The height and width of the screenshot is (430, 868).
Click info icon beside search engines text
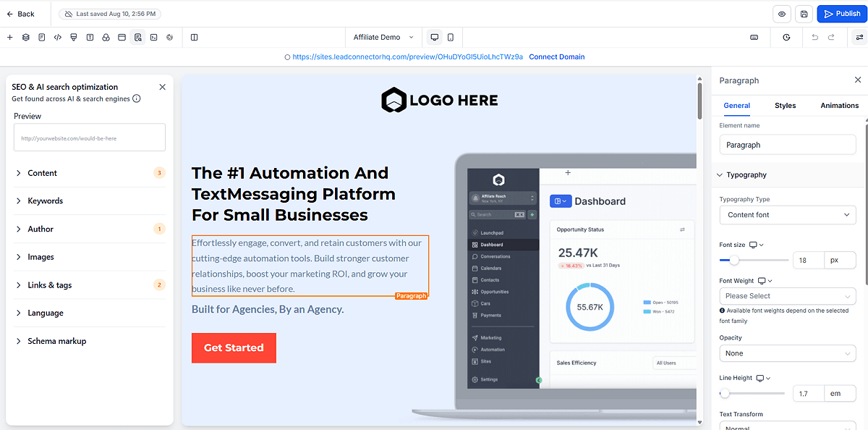click(x=137, y=98)
